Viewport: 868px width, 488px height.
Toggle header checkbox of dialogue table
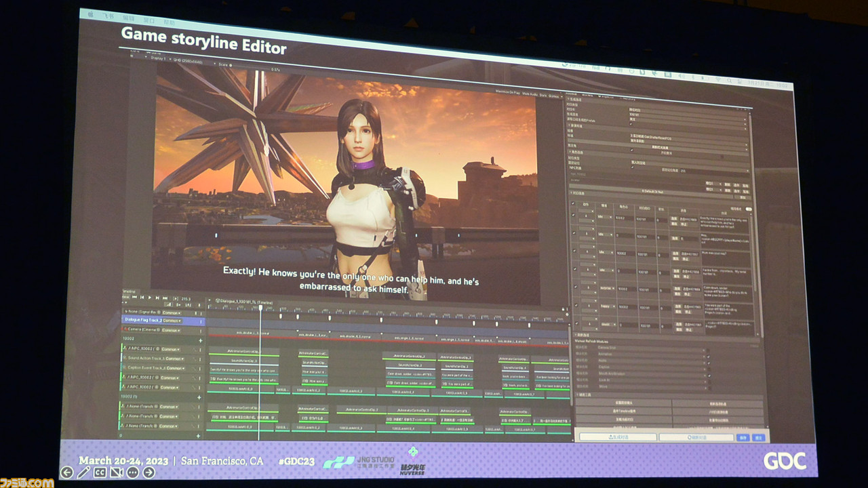[573, 203]
